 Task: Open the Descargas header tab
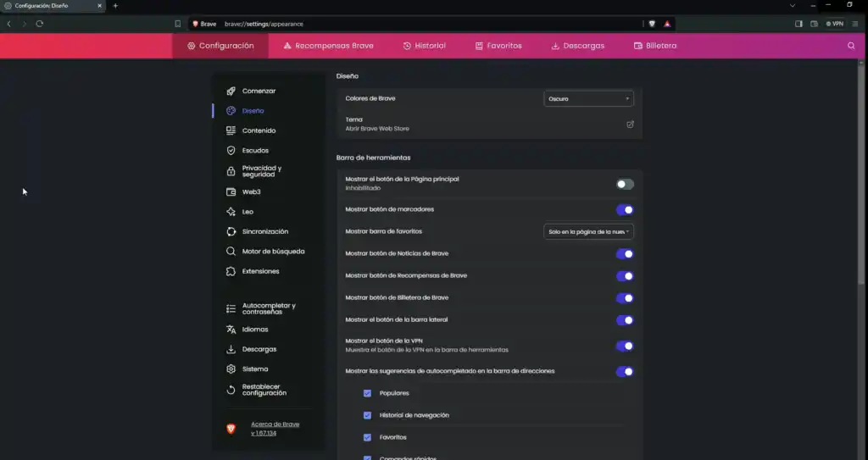coord(577,46)
